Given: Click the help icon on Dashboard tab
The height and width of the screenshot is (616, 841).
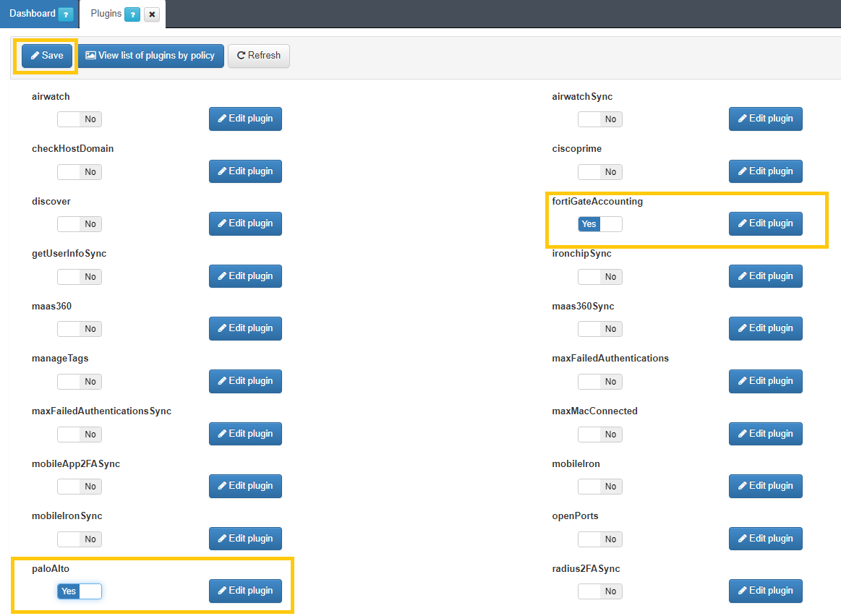Looking at the screenshot, I should 65,14.
